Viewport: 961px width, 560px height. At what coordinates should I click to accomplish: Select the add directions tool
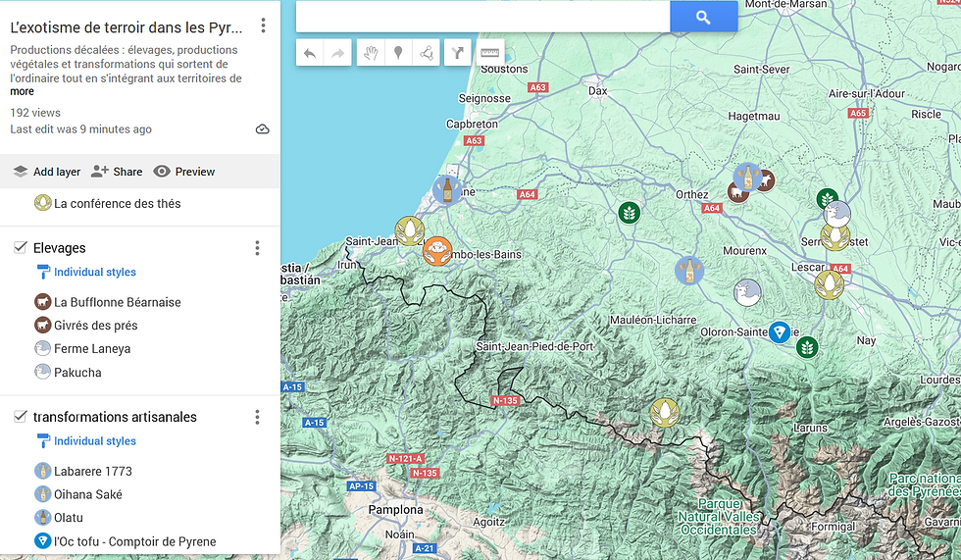pos(458,53)
